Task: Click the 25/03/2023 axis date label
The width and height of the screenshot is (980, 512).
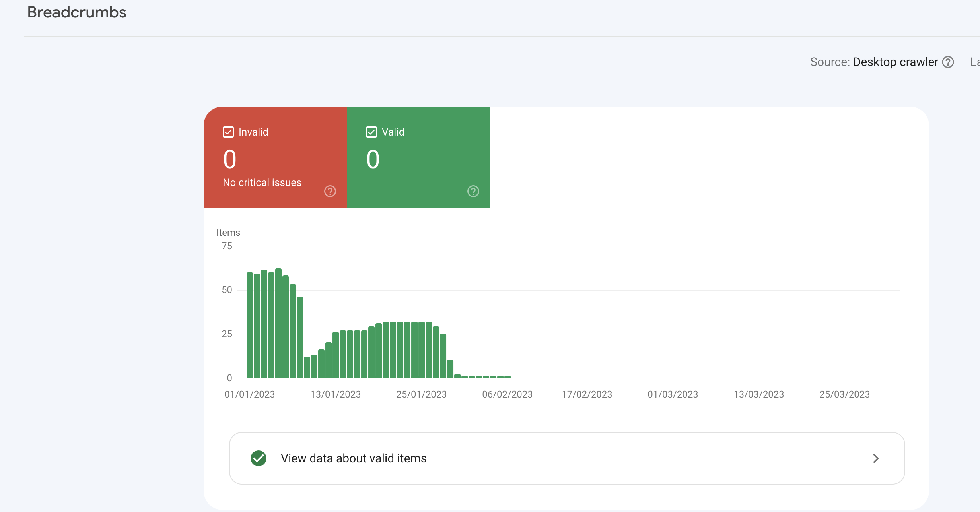Action: [845, 394]
